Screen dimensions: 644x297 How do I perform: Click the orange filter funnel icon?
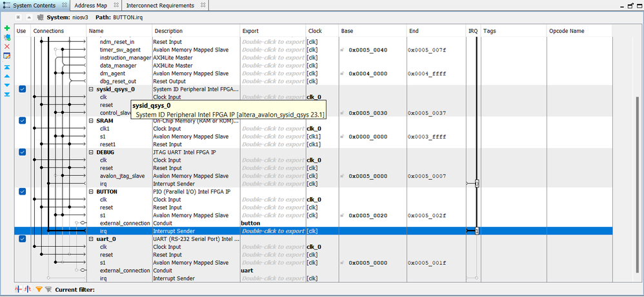[x=39, y=290]
